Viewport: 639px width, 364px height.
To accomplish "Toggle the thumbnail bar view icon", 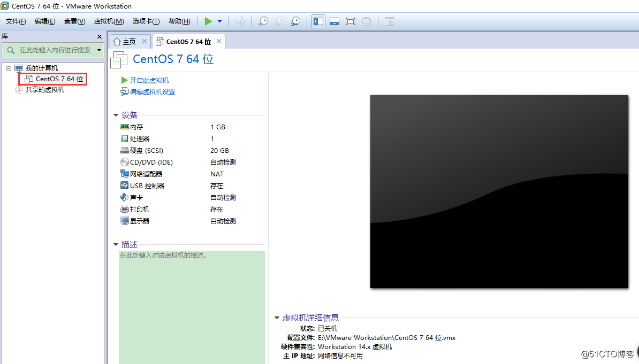I will 334,21.
